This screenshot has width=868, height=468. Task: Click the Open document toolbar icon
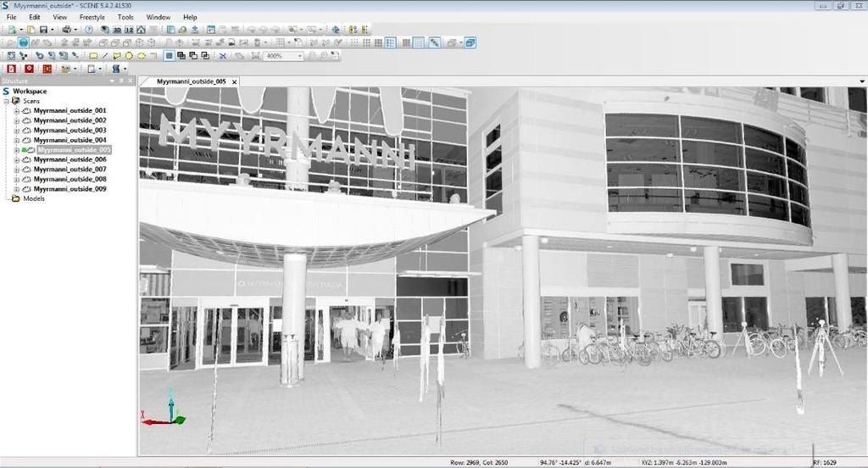(31, 30)
